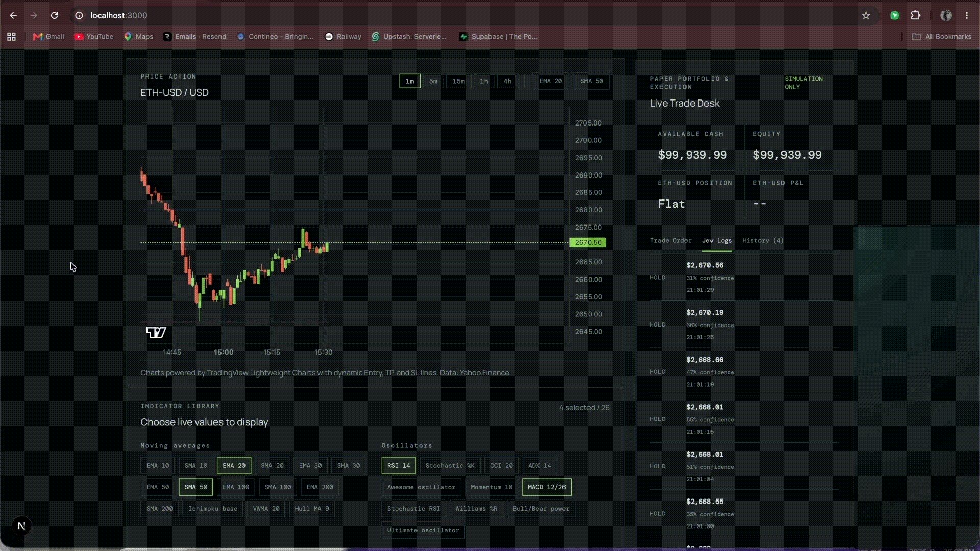Screen dimensions: 980x551
Task: Enable the SMA 100 indicator
Action: [278, 487]
